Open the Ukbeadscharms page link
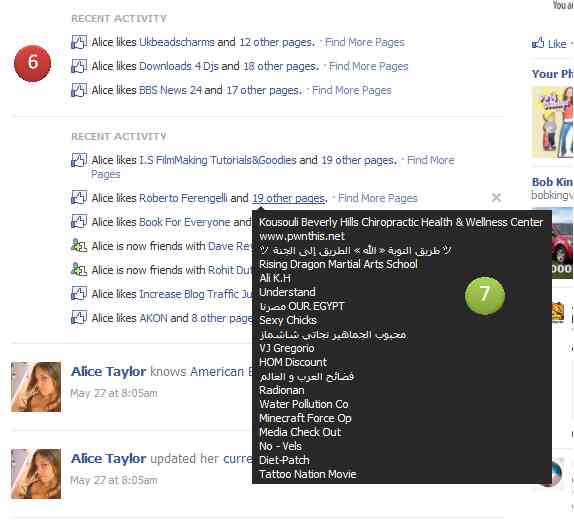574x523 pixels. [177, 42]
